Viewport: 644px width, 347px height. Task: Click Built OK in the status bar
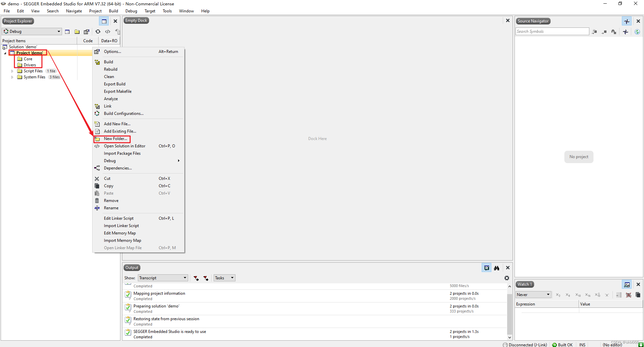pyautogui.click(x=566, y=344)
